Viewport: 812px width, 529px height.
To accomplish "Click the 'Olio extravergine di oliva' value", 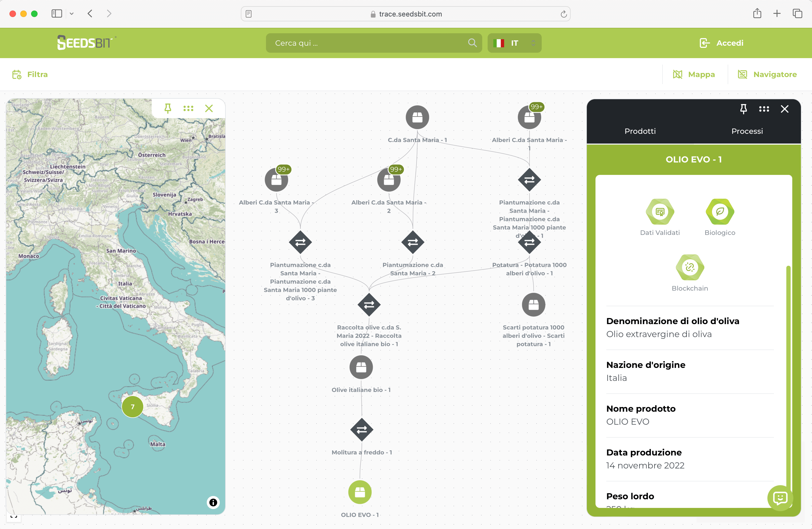I will [x=659, y=334].
